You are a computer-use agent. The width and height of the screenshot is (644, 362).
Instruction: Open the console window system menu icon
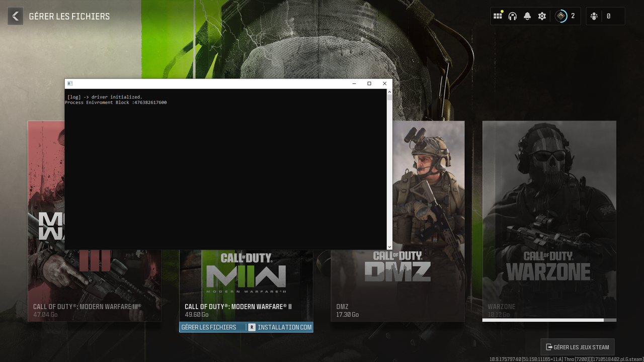pos(70,83)
